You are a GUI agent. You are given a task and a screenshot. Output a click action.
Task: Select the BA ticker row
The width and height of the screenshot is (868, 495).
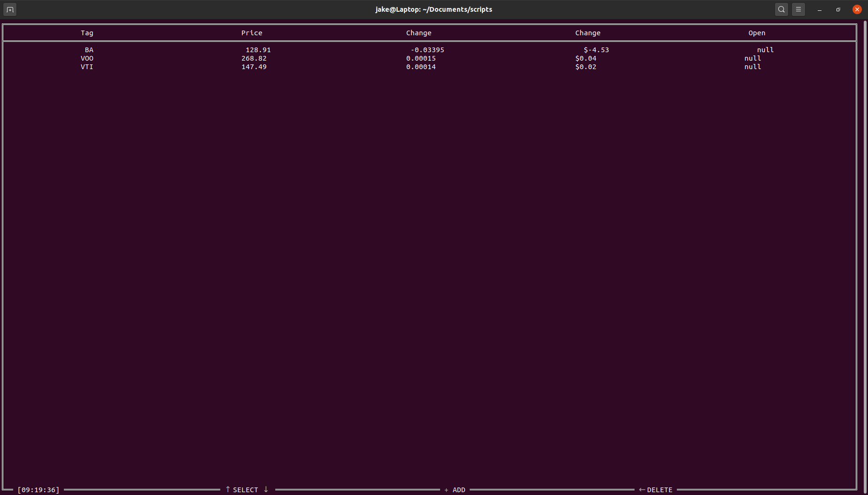point(89,50)
